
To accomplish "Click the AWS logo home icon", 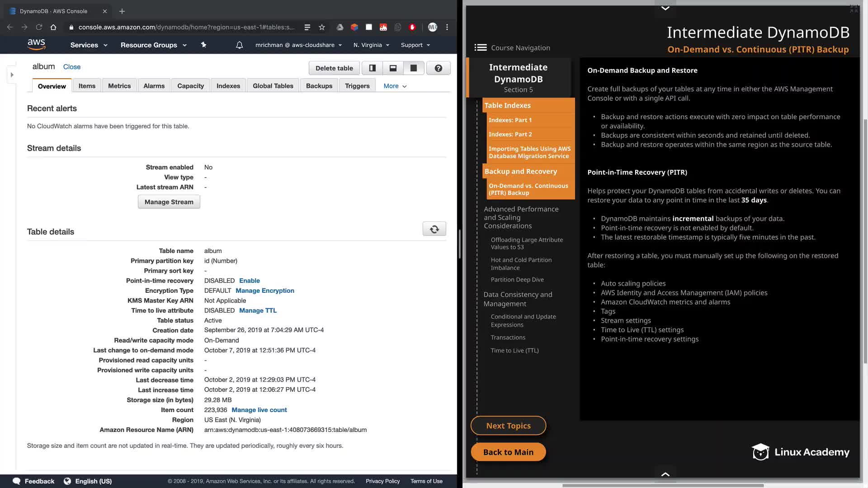I will coord(36,44).
